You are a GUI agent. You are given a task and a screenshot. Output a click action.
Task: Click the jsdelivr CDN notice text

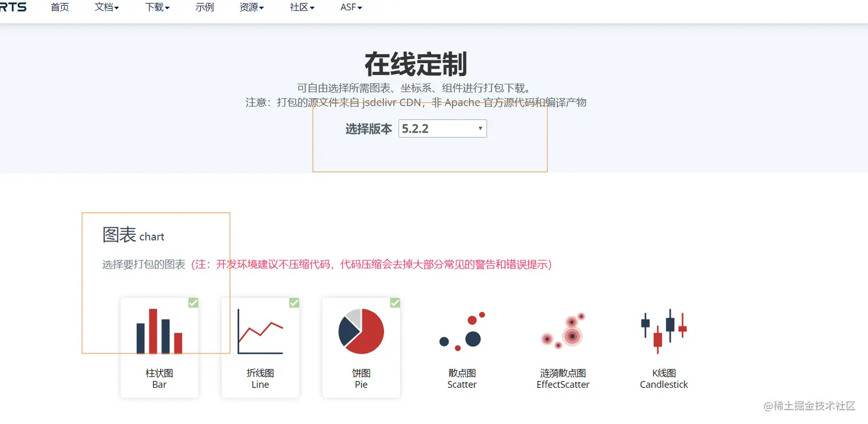coord(416,103)
